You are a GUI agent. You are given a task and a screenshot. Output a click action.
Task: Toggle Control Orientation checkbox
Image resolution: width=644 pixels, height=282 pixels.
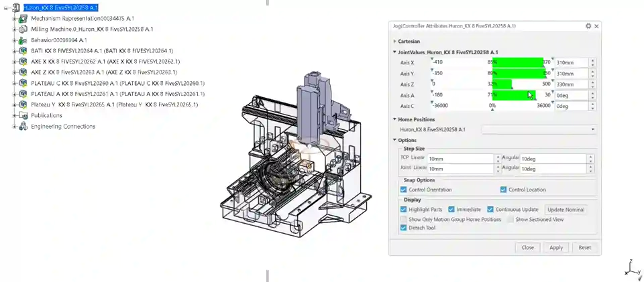pos(403,190)
